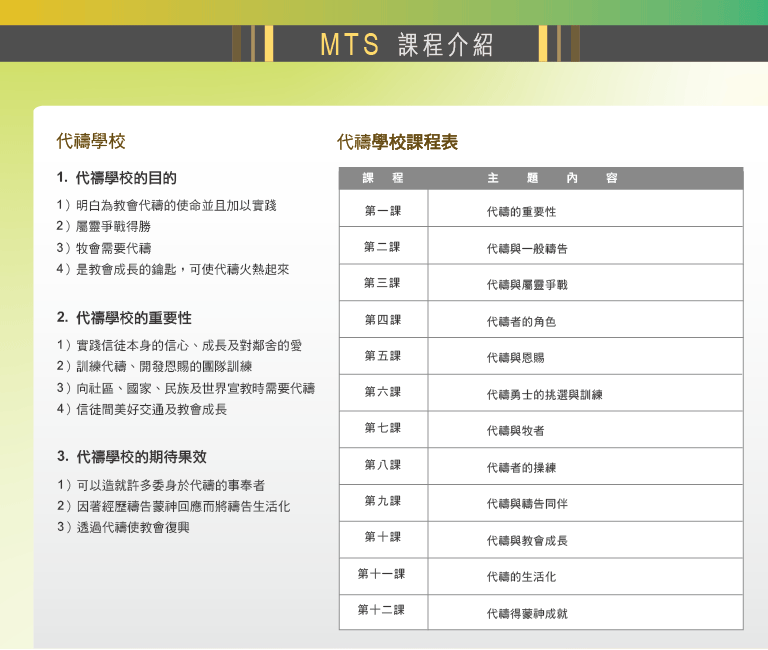Click the line '向社區、國家、民族及世界宣教時需要代禱'
The image size is (768, 650).
[x=195, y=388]
